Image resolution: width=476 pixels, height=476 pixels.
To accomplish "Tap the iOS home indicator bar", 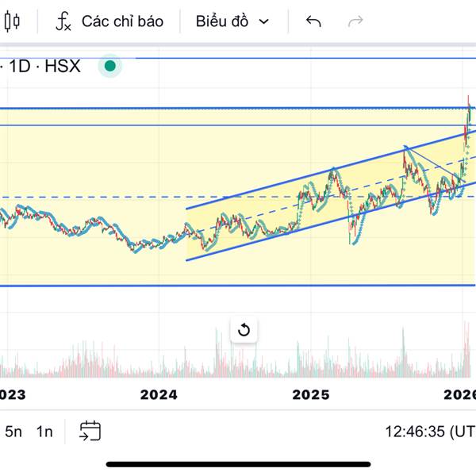I will pos(238,464).
